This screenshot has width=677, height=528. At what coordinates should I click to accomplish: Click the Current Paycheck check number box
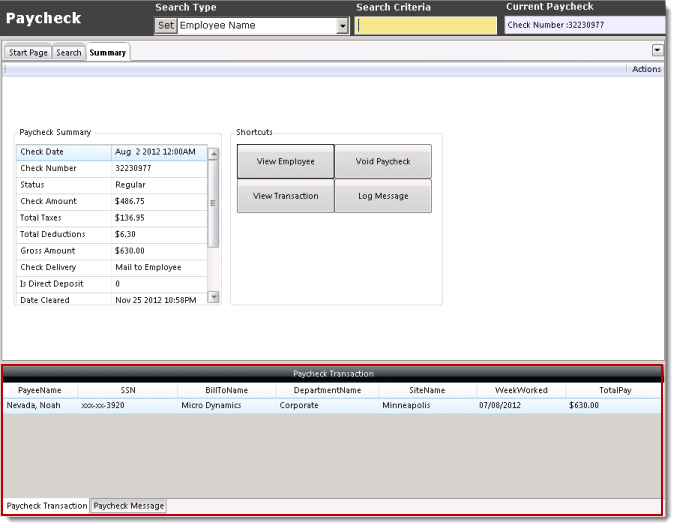click(x=585, y=25)
